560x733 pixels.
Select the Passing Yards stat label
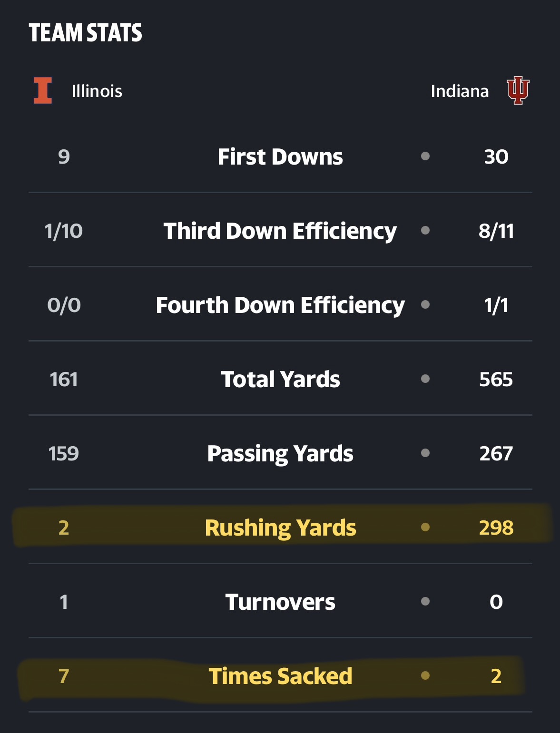coord(280,454)
